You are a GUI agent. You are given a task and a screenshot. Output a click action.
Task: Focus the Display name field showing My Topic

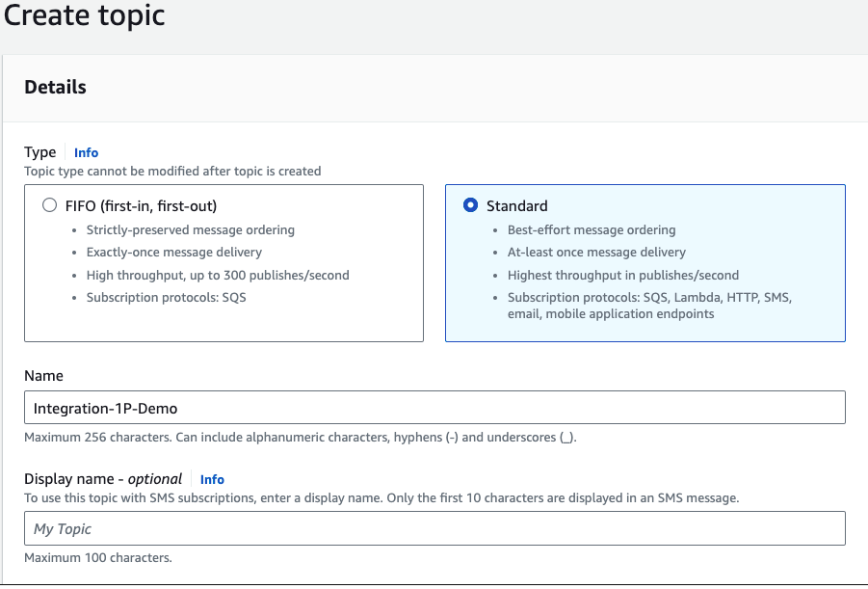coord(434,529)
